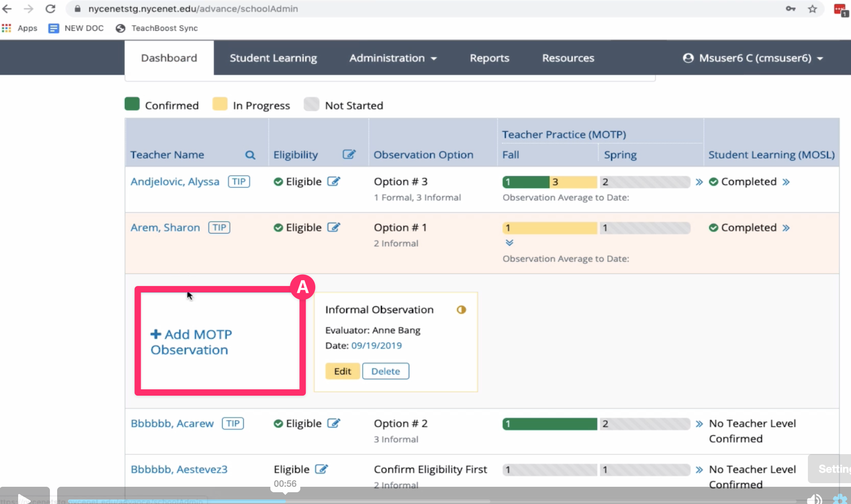Image resolution: width=851 pixels, height=504 pixels.
Task: Edit eligibility for Andjelovic, Alyssa
Action: tap(334, 181)
